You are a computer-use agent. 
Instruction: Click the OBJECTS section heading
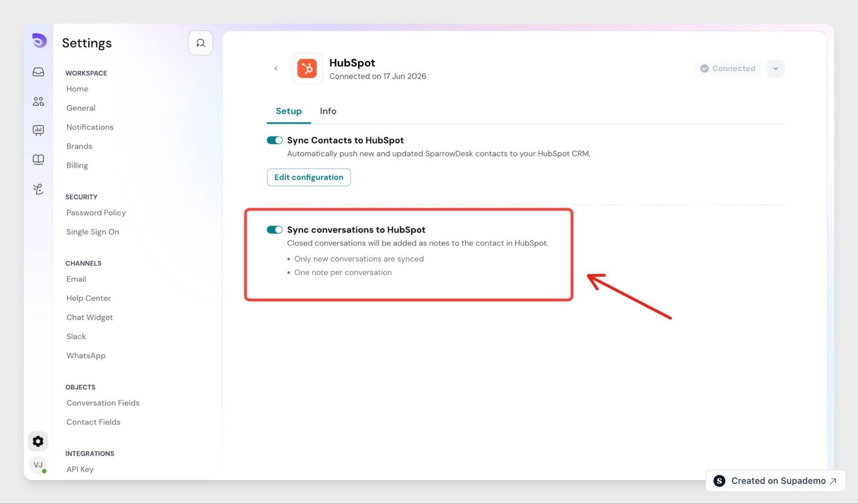point(80,387)
